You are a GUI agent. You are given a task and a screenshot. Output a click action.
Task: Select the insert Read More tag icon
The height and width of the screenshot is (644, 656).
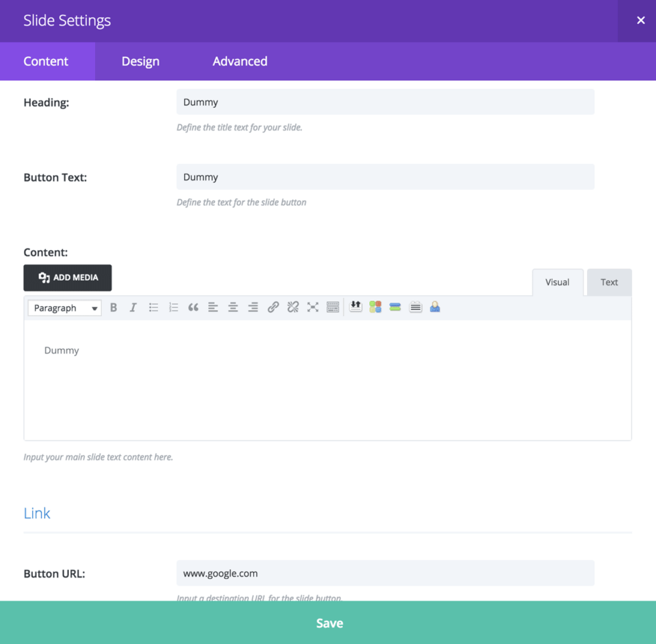[355, 307]
